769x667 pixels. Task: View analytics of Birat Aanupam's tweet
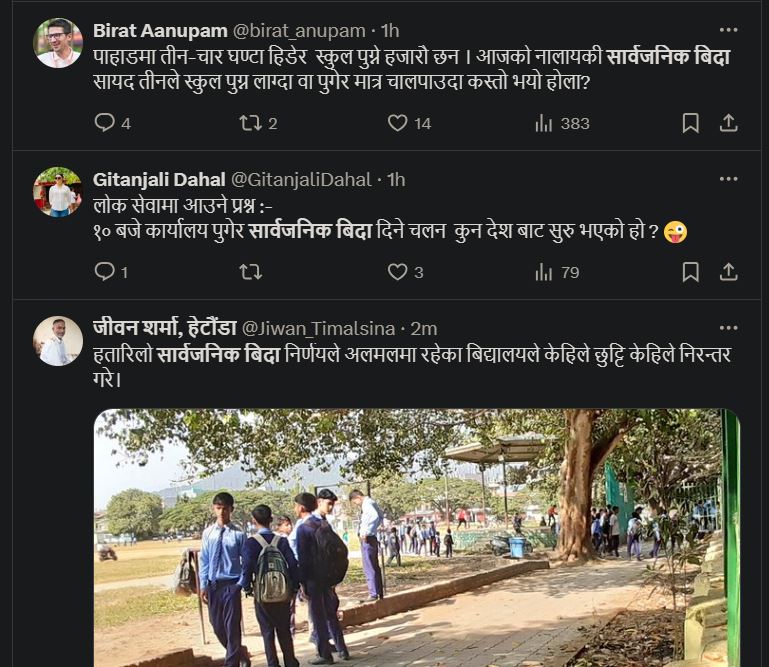coord(545,123)
